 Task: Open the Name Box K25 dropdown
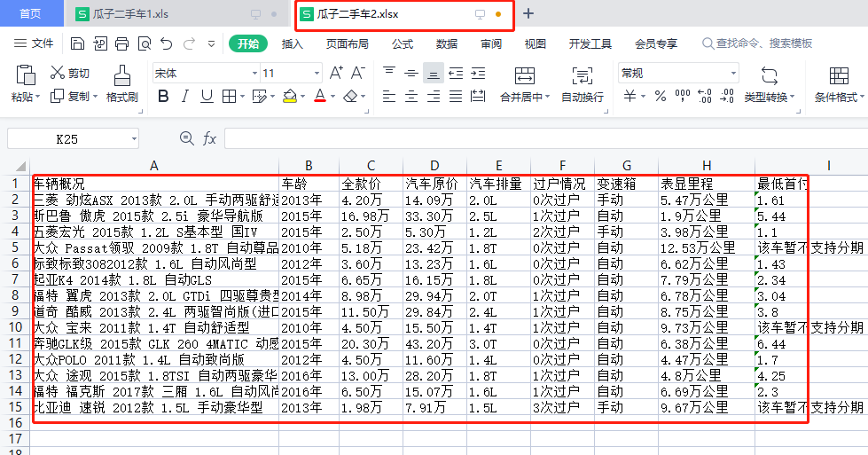(x=134, y=139)
